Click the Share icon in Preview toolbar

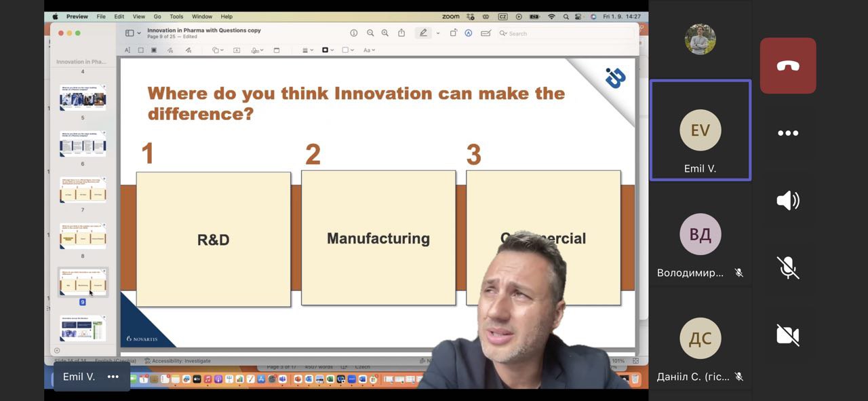(x=401, y=33)
